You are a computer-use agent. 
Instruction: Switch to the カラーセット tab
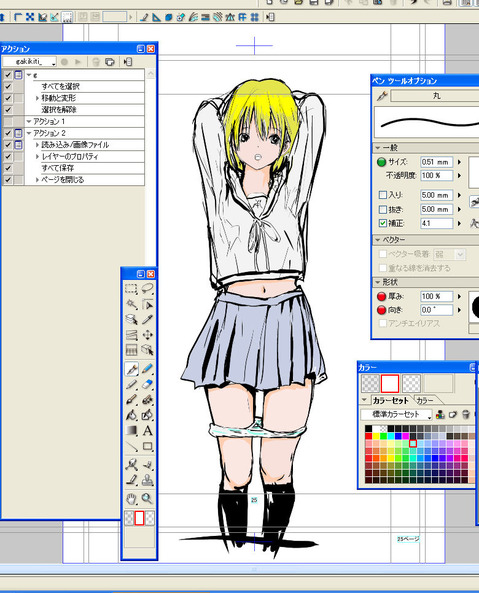tap(390, 400)
